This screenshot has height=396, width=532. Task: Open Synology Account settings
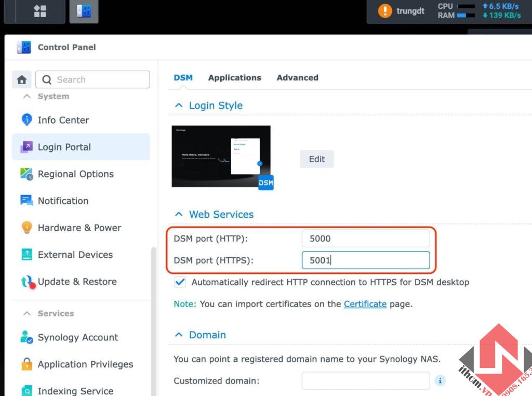click(x=77, y=337)
